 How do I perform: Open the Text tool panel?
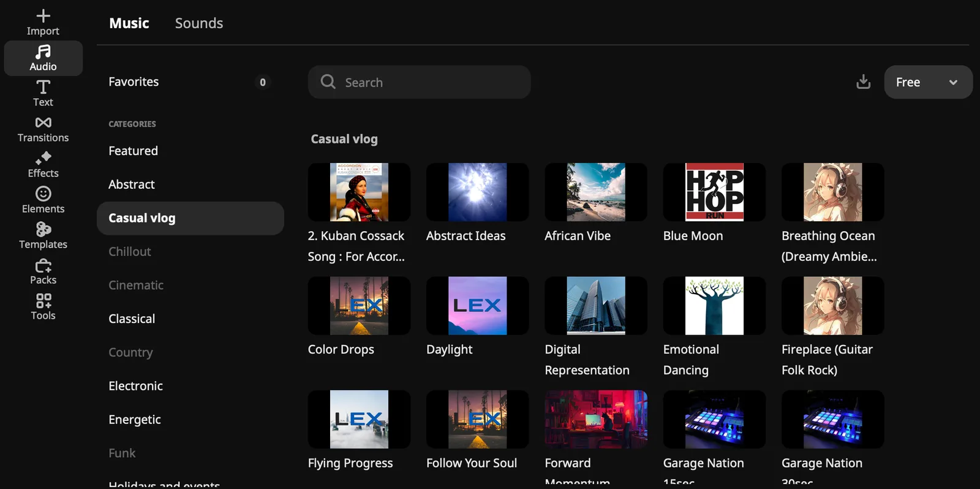tap(43, 94)
